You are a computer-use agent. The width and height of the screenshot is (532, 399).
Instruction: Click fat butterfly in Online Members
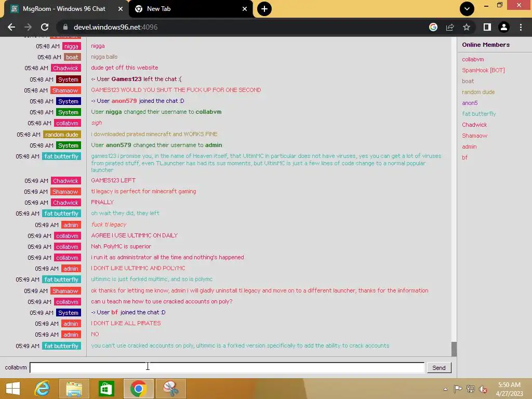coord(478,114)
